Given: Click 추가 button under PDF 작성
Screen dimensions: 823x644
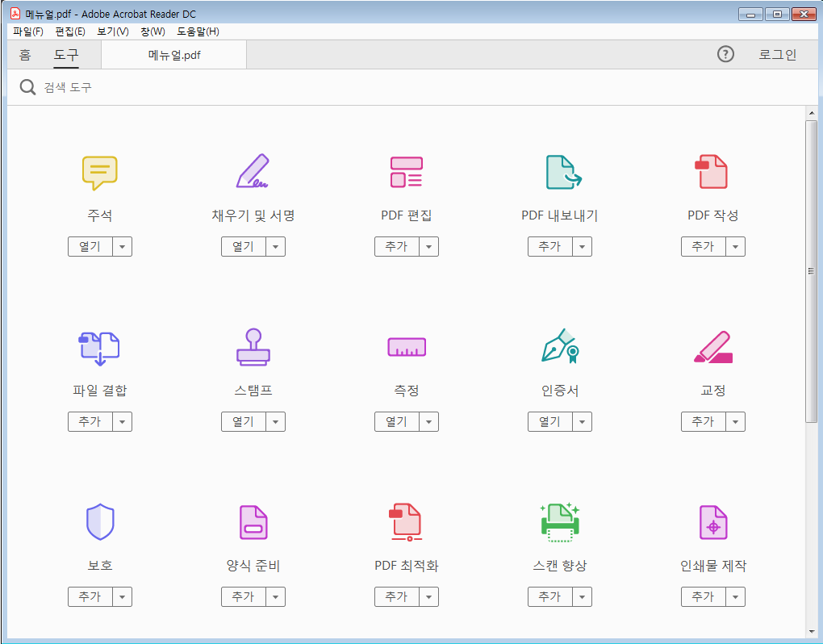Looking at the screenshot, I should [704, 247].
